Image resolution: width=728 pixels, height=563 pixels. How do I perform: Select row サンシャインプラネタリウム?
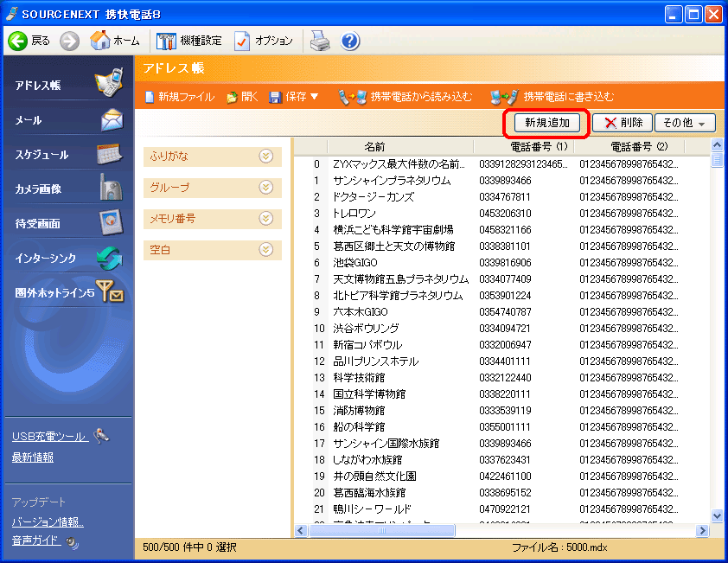[x=501, y=180]
